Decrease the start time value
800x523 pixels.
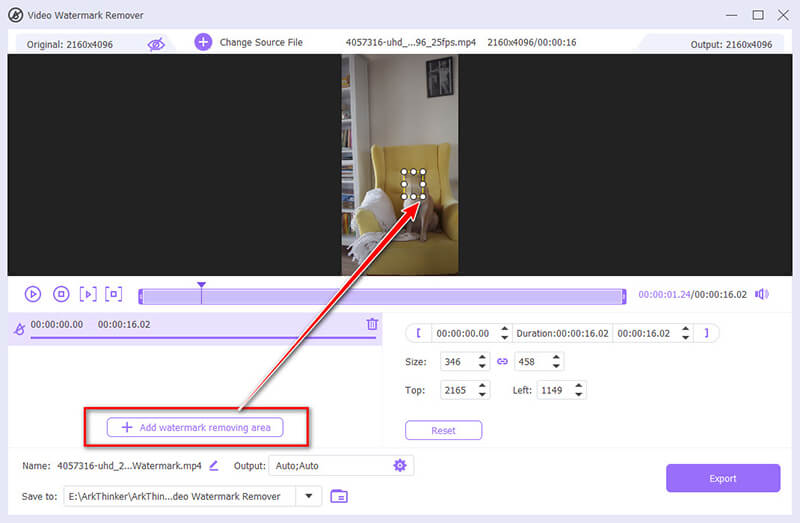coord(505,338)
